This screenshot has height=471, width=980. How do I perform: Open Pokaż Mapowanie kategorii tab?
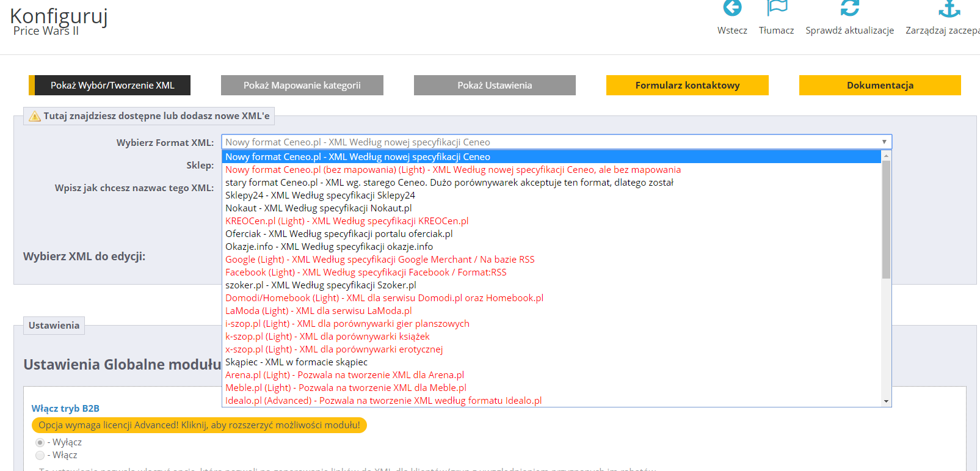click(x=302, y=86)
